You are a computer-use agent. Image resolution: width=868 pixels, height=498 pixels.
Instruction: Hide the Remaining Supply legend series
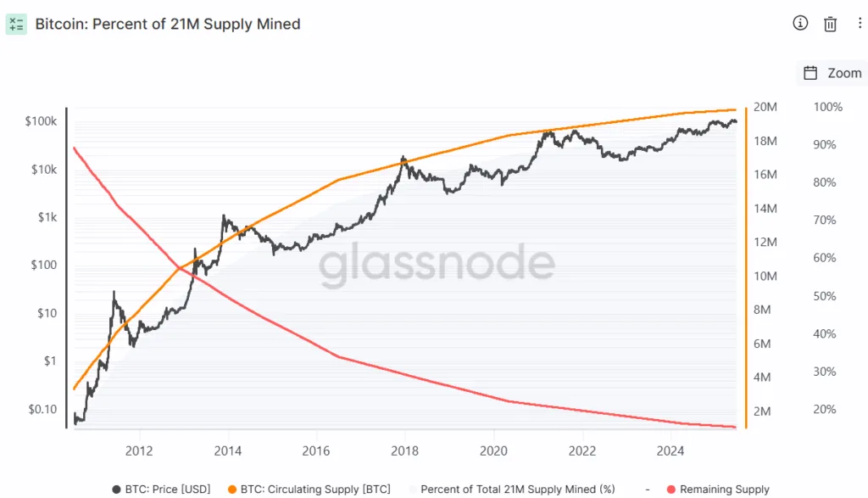pos(723,490)
